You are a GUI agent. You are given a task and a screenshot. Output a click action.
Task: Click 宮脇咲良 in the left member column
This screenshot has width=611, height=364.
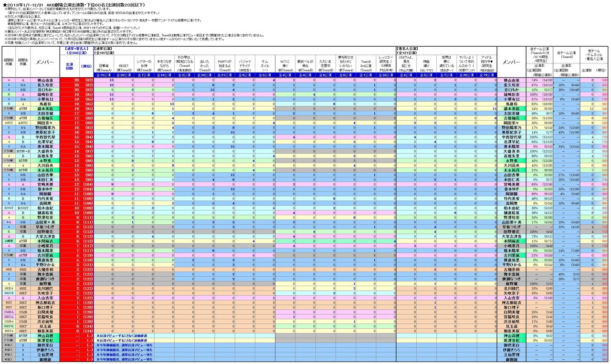[x=45, y=316]
